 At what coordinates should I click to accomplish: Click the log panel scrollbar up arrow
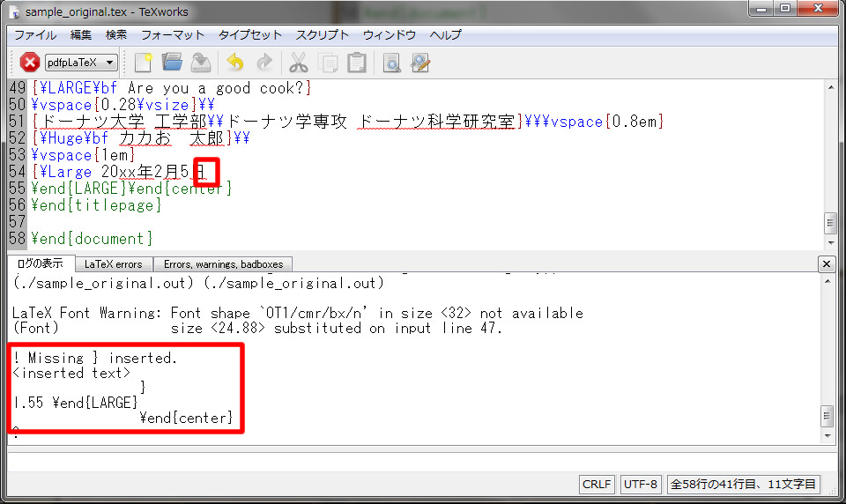click(827, 282)
